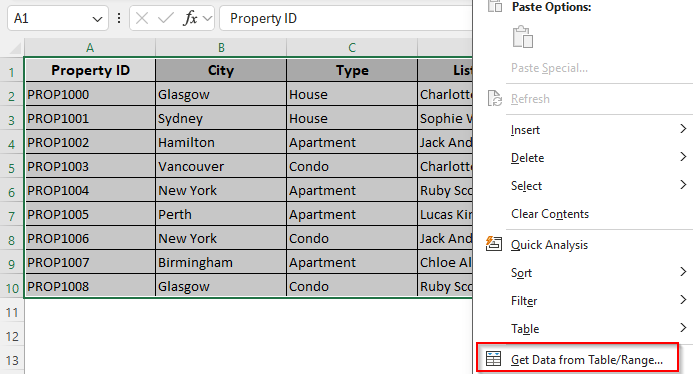Select column A header
The image size is (693, 374).
(x=90, y=48)
